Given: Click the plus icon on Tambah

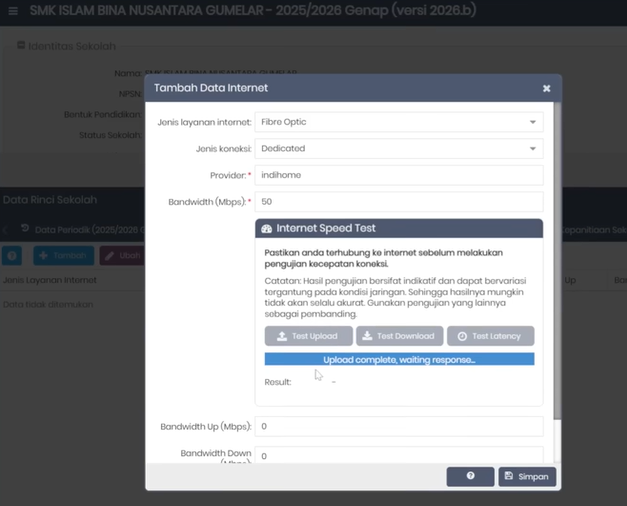Looking at the screenshot, I should coord(44,255).
